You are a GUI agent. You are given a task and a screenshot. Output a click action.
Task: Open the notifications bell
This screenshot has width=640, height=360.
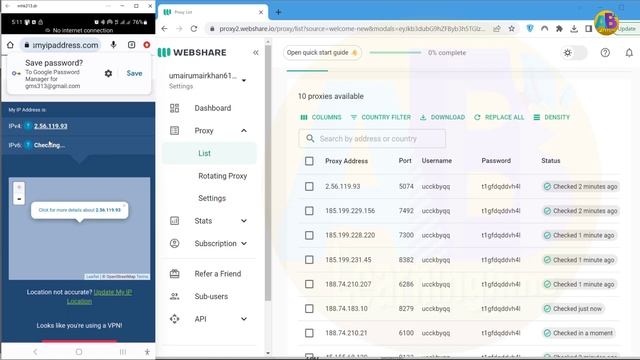(x=629, y=53)
